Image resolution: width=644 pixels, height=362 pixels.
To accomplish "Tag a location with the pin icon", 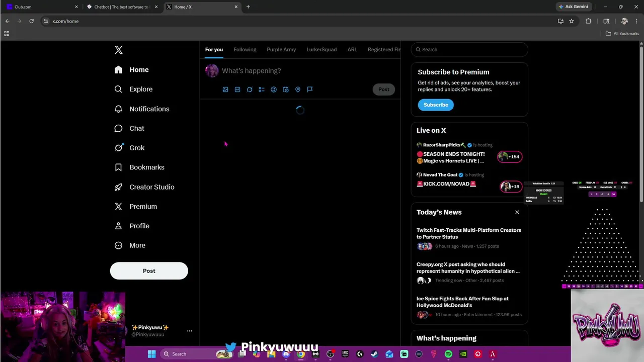I will 298,89.
